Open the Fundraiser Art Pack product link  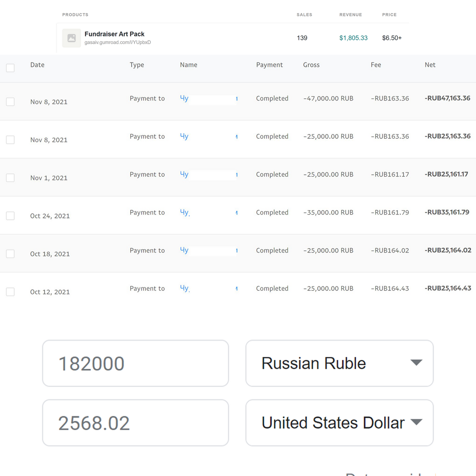pos(115,34)
